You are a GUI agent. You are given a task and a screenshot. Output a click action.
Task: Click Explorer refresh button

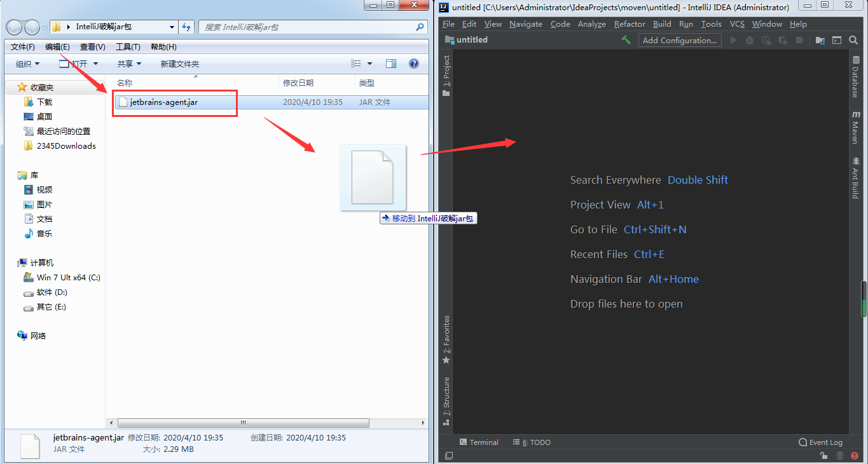pyautogui.click(x=186, y=27)
